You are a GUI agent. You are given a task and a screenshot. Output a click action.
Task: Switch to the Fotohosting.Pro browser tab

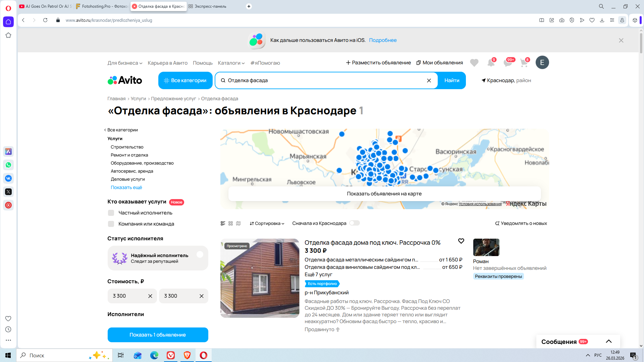pyautogui.click(x=102, y=6)
